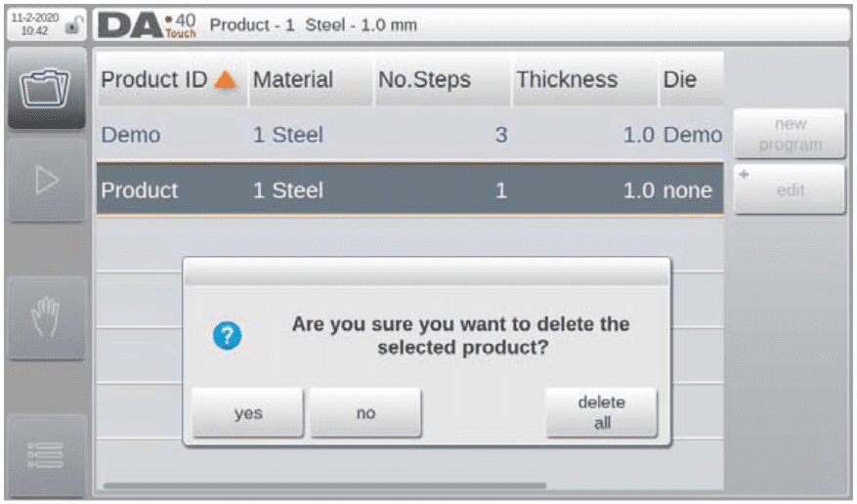Click the new program button

coord(790,134)
